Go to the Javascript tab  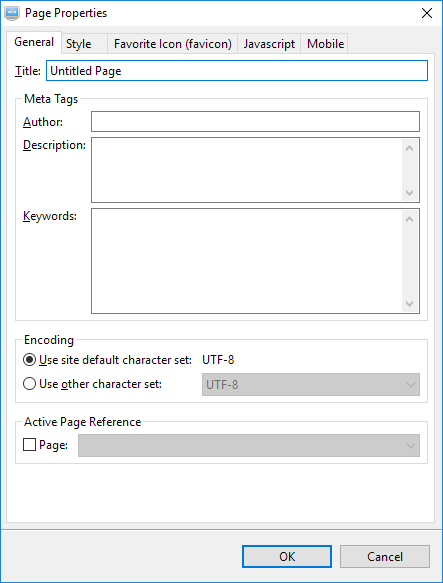click(269, 44)
